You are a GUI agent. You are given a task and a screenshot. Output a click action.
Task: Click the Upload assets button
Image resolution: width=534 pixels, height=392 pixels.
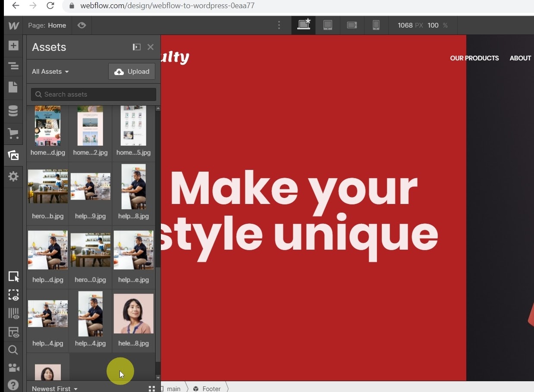click(132, 72)
